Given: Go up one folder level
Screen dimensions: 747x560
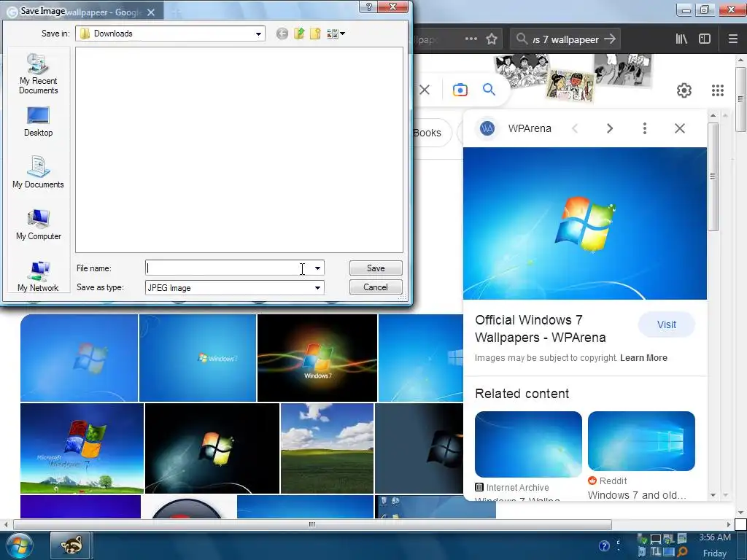Looking at the screenshot, I should coord(299,34).
